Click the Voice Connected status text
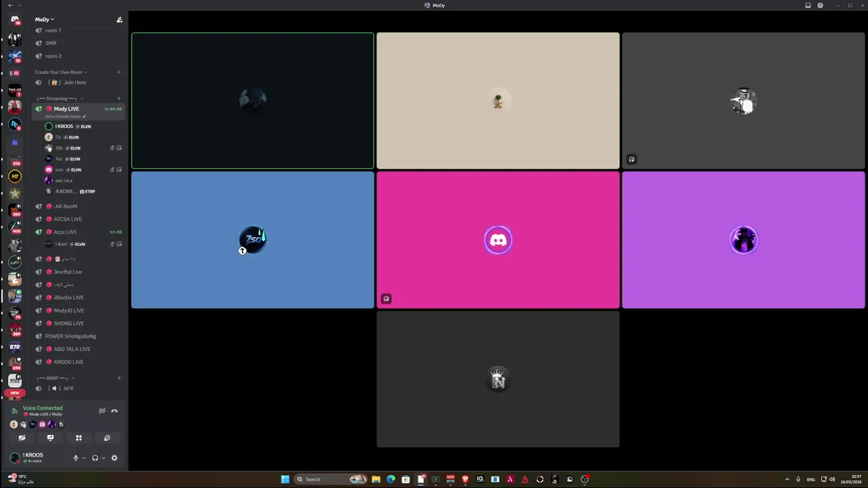Viewport: 868px width, 488px height. click(43, 408)
